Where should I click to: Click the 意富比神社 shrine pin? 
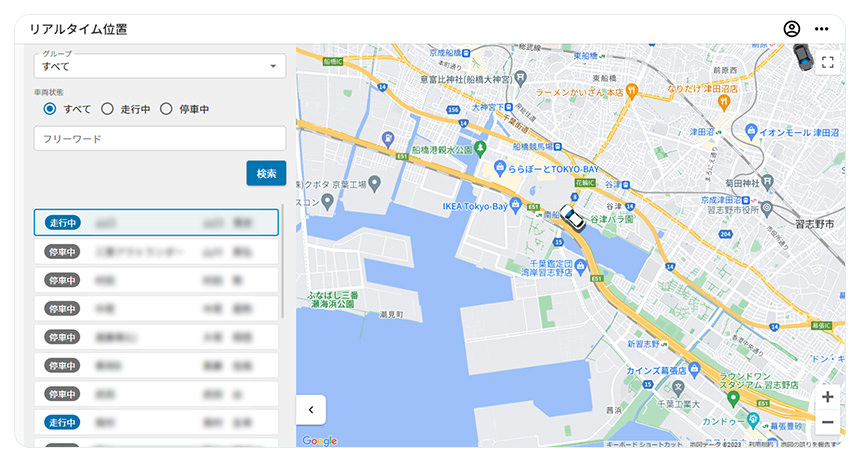[x=520, y=77]
